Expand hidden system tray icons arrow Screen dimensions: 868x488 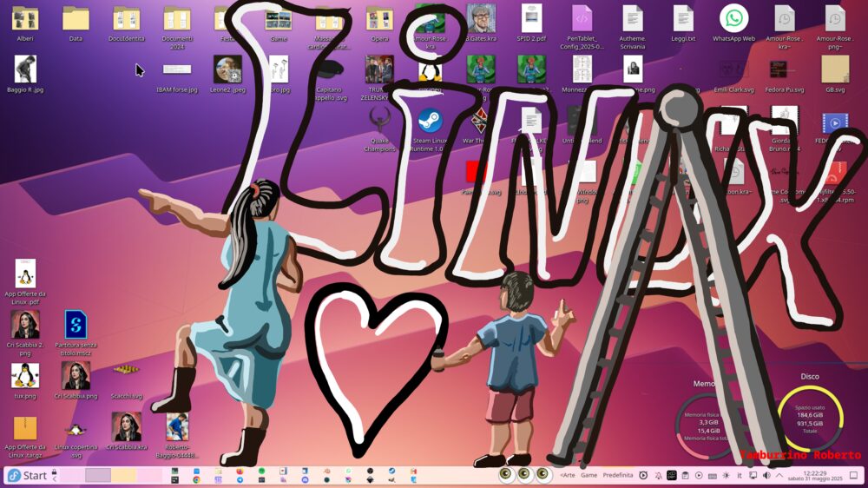point(779,475)
